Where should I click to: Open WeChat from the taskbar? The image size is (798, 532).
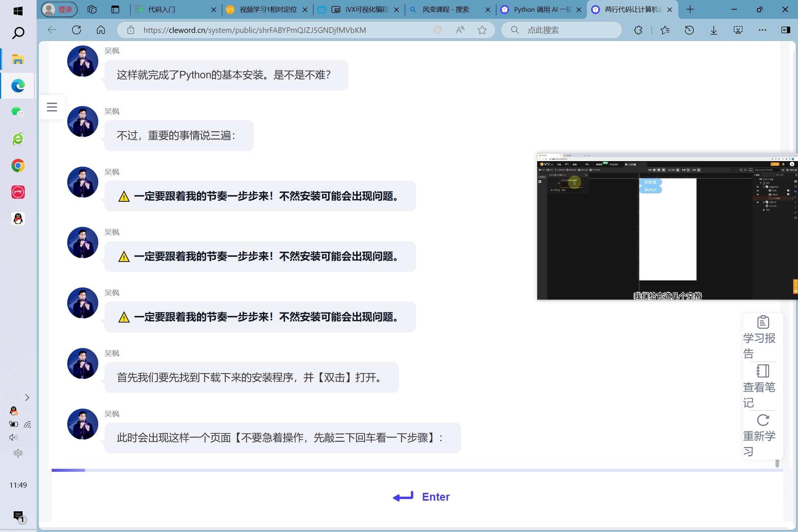coord(18,112)
